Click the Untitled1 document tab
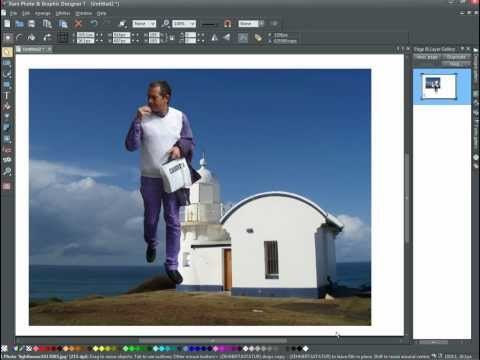 click(x=33, y=49)
